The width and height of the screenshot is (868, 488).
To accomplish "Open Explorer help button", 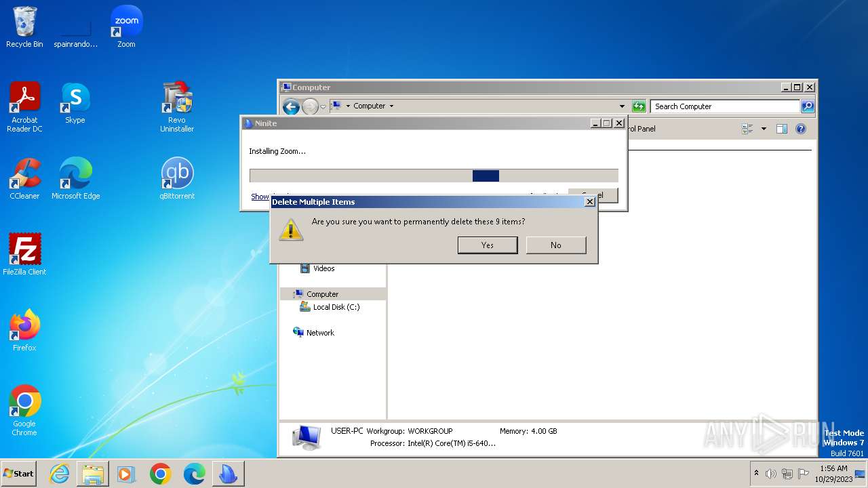I will pyautogui.click(x=801, y=129).
